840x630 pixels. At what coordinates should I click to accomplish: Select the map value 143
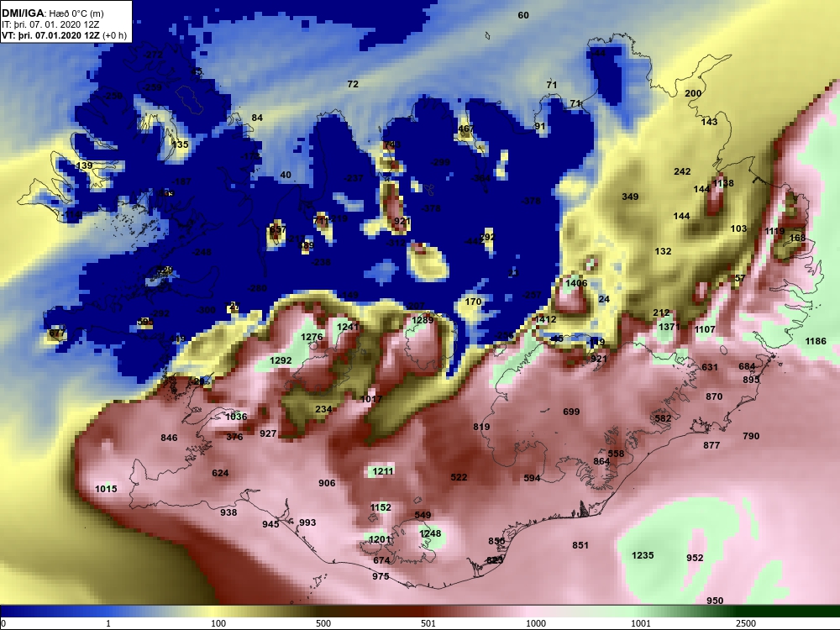(709, 122)
